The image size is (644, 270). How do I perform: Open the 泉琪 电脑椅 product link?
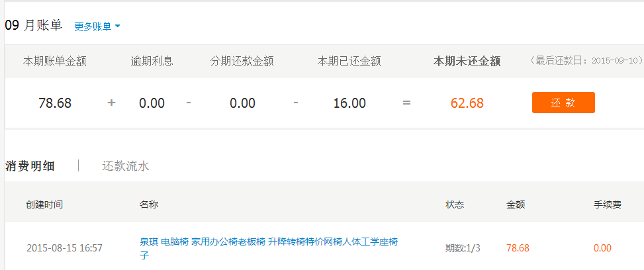tap(268, 242)
